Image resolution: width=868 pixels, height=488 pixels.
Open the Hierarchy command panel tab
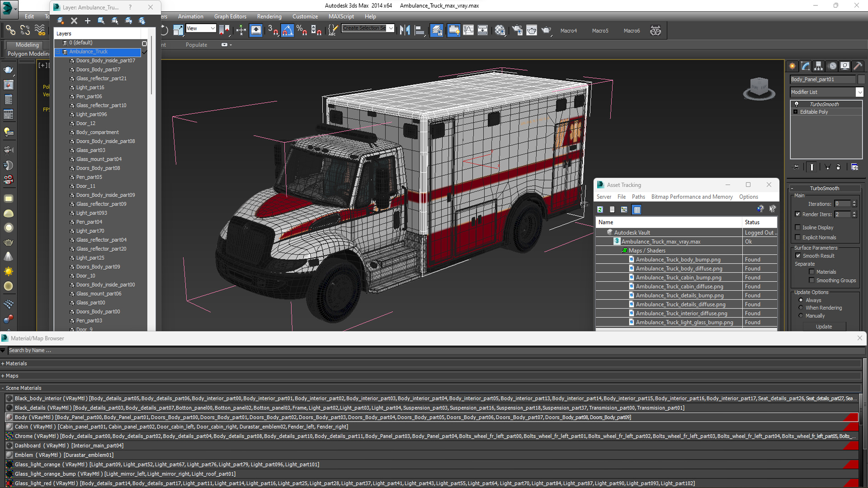[x=819, y=66]
